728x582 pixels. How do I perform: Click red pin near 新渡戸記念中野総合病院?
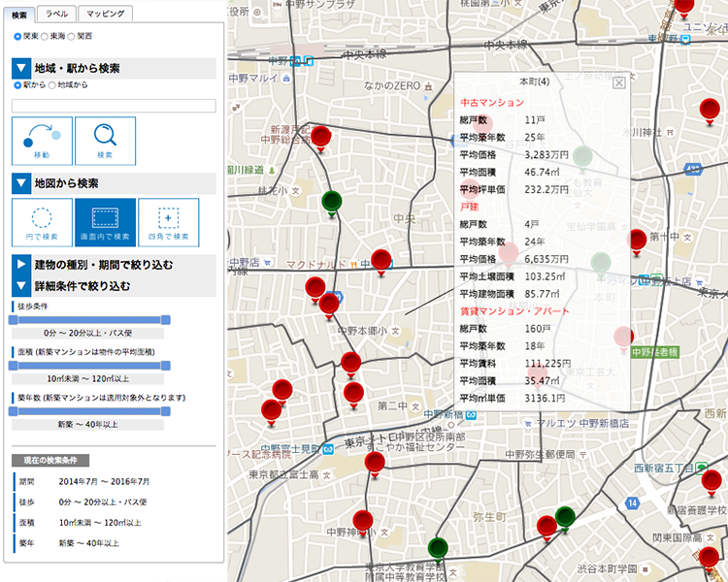(x=321, y=138)
